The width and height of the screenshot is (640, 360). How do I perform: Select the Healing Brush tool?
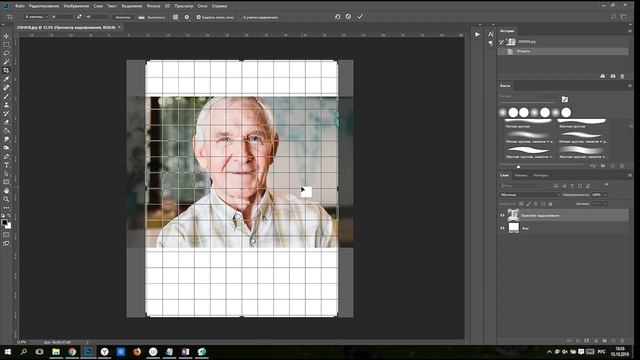[6, 87]
